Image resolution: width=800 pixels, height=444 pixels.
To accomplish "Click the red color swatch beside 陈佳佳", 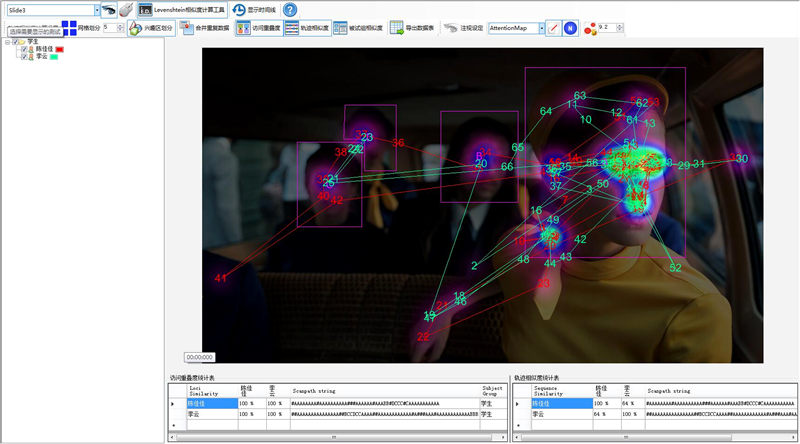I will click(60, 50).
